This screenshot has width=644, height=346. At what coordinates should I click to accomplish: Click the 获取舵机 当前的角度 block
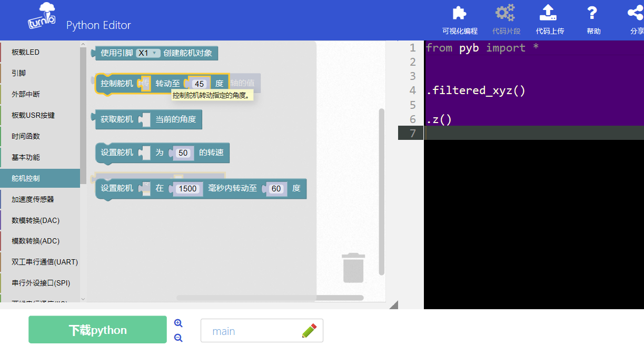click(146, 120)
